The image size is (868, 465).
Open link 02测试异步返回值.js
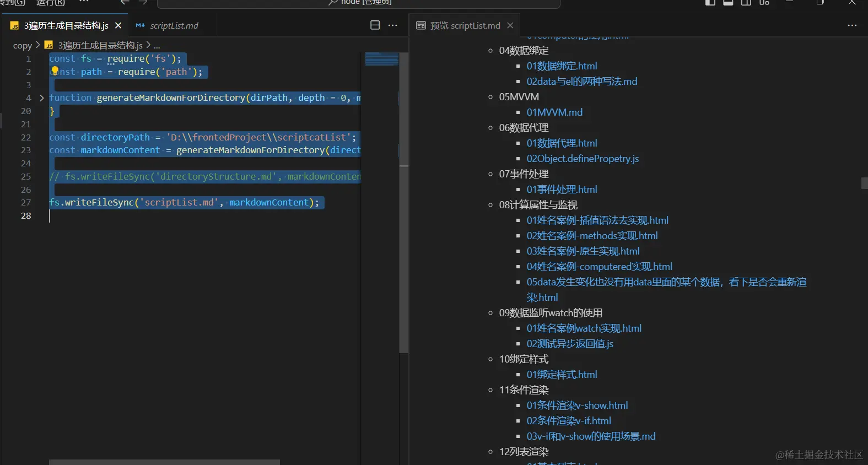point(570,344)
